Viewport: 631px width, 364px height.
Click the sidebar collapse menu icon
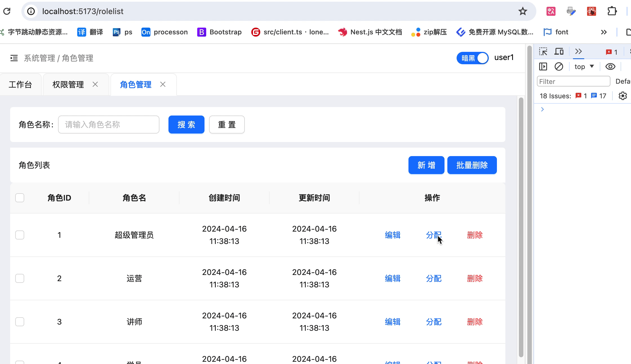click(14, 58)
